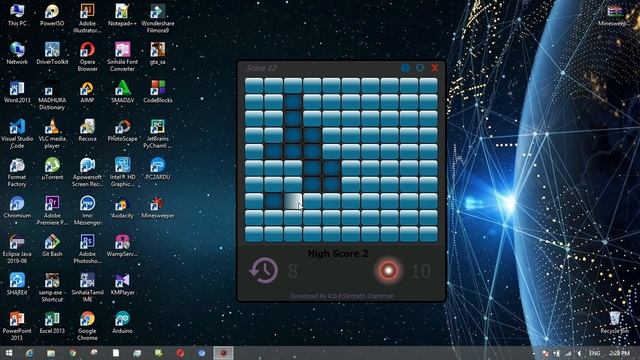Open Internet Explorer from the taskbar

pyautogui.click(x=29, y=353)
